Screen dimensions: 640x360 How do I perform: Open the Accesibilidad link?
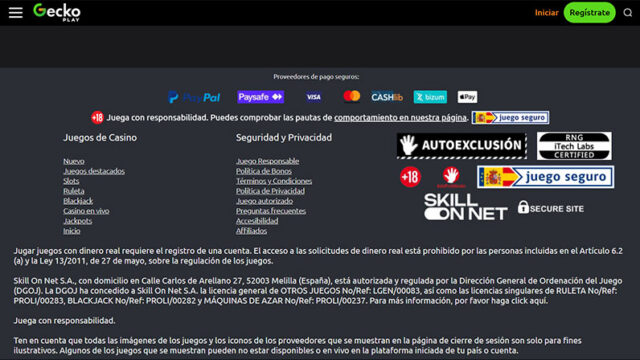pos(257,221)
